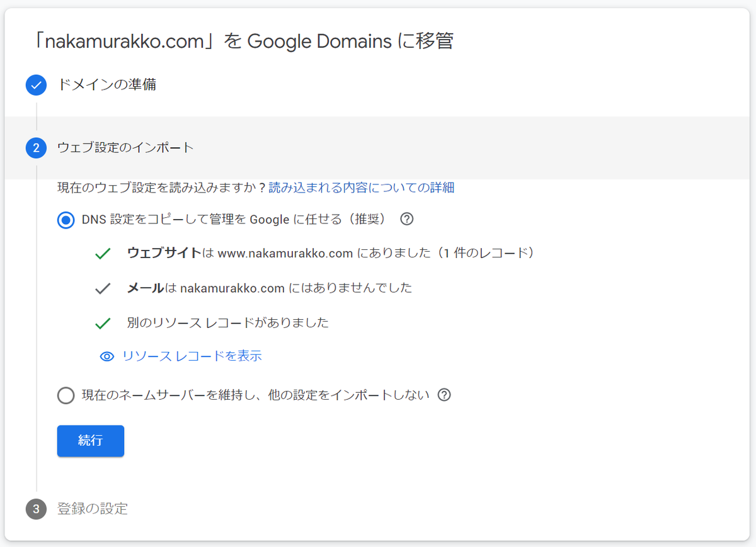This screenshot has width=756, height=547.
Task: Click text 別のリソース レコードがありました
Action: (228, 323)
